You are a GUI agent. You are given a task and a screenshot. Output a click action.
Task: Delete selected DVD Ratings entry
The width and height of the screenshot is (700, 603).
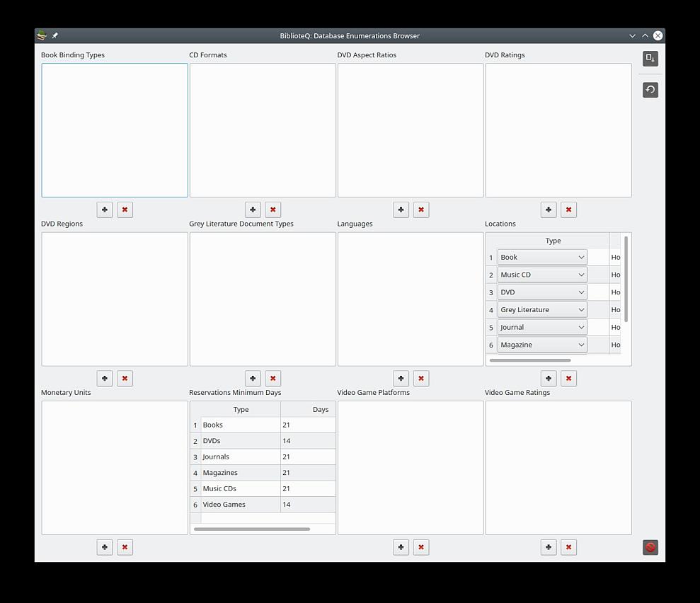tap(569, 209)
